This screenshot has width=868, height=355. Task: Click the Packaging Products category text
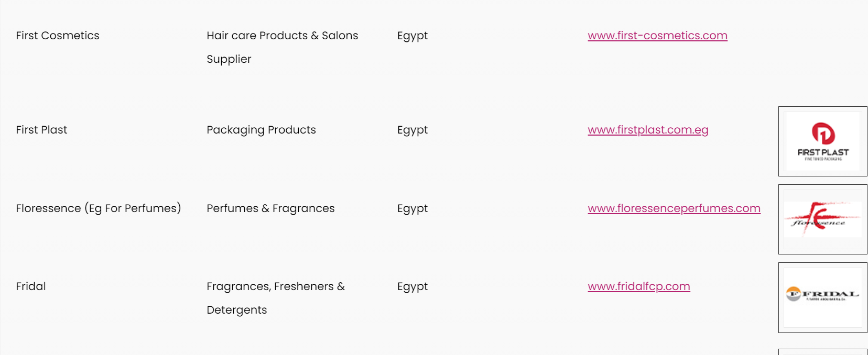(261, 130)
